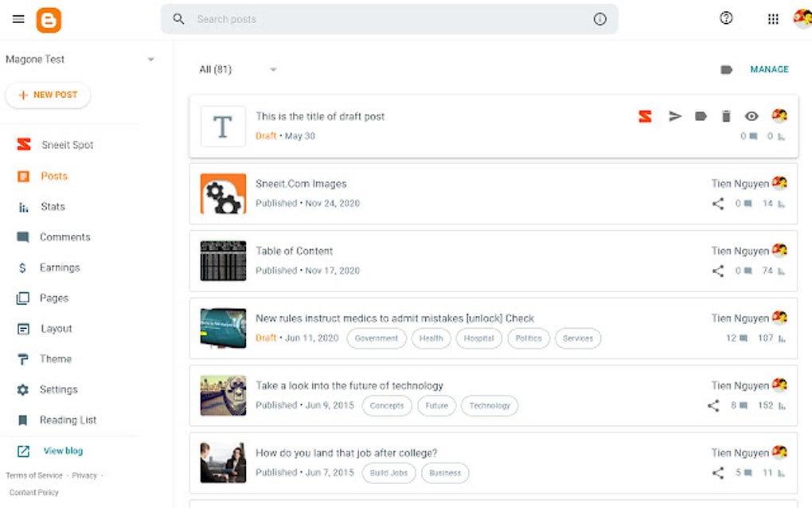Open the hamburger main menu

coord(18,19)
